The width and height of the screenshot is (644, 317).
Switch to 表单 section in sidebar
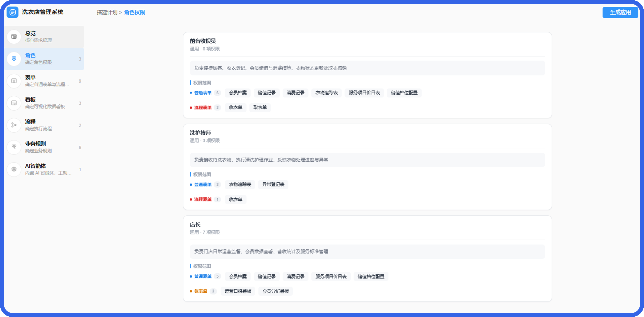pyautogui.click(x=44, y=81)
